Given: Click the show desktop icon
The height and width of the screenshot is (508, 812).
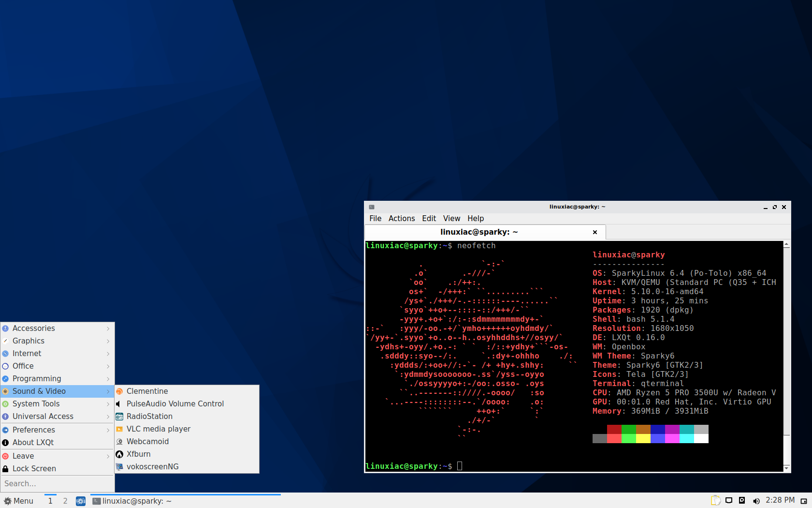Looking at the screenshot, I should point(804,501).
